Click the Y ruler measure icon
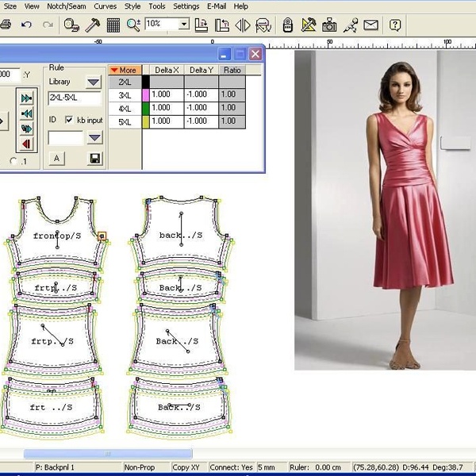476x476 pixels. 222,25
